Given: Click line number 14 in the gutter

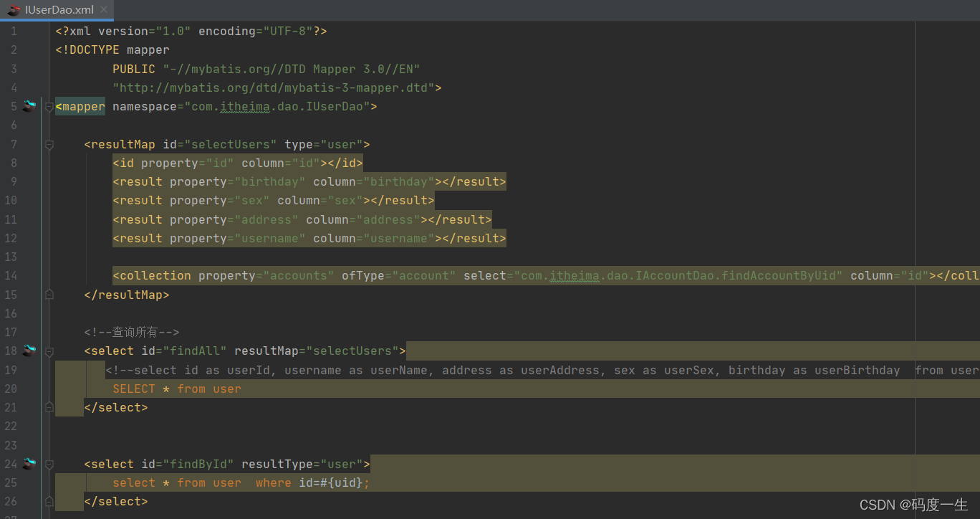Looking at the screenshot, I should pyautogui.click(x=10, y=276).
